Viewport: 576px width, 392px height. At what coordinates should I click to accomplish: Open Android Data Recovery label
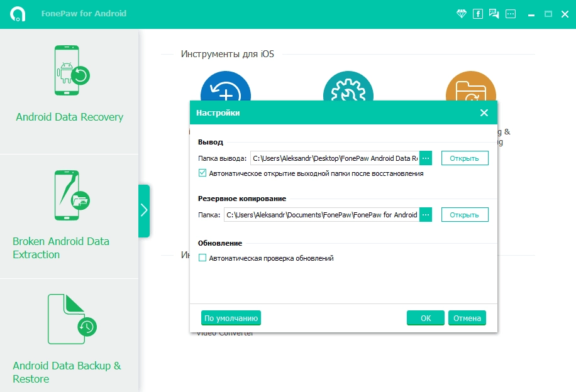click(69, 117)
